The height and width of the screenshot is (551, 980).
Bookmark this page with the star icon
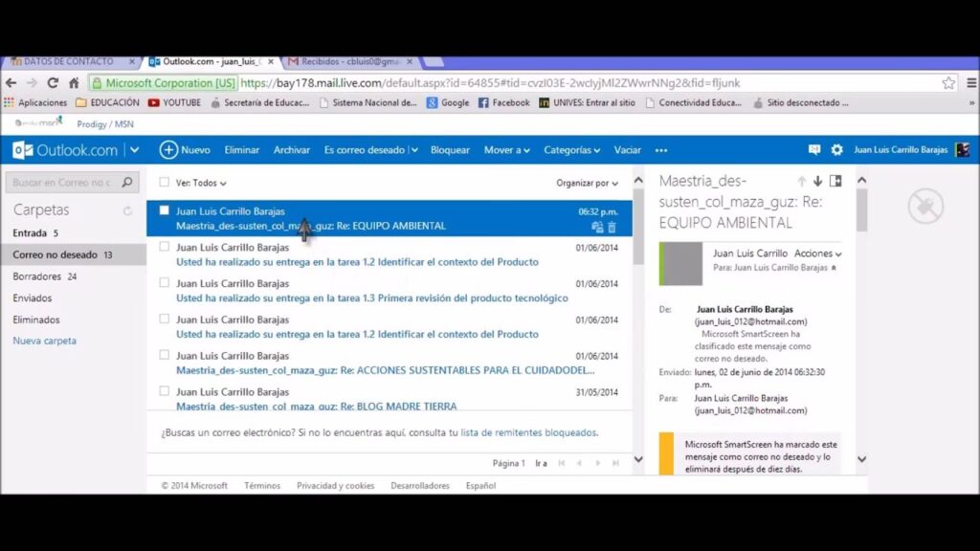[948, 83]
